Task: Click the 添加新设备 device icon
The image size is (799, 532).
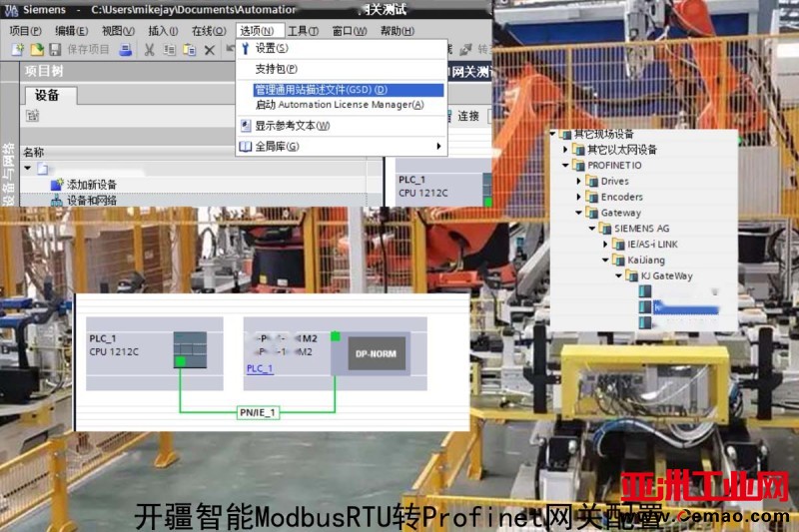Action: click(57, 185)
